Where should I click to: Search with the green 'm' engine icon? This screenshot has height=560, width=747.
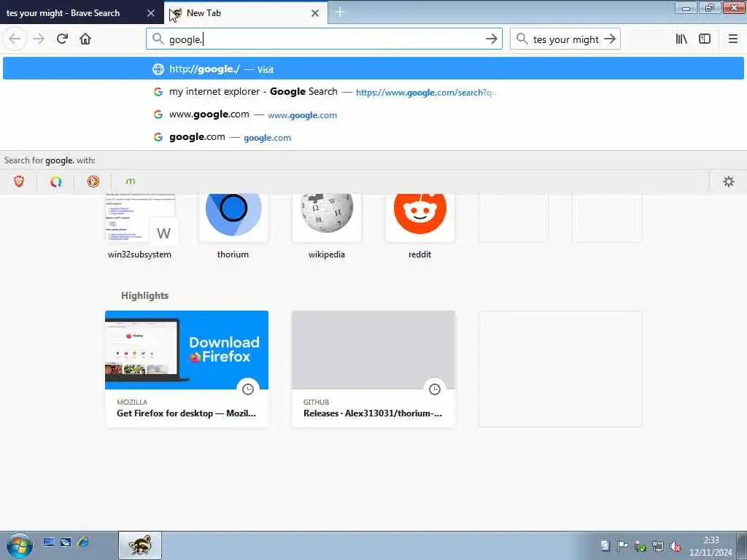coord(131,182)
